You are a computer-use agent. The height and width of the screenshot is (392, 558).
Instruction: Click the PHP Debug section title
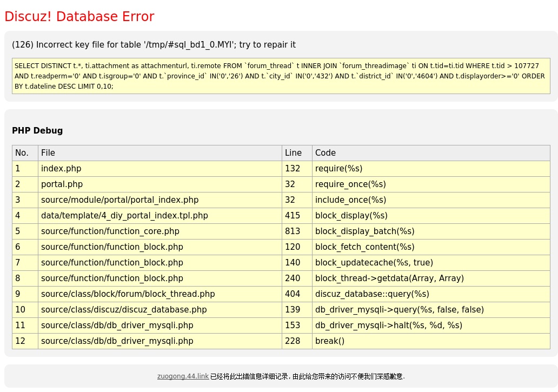tap(37, 130)
